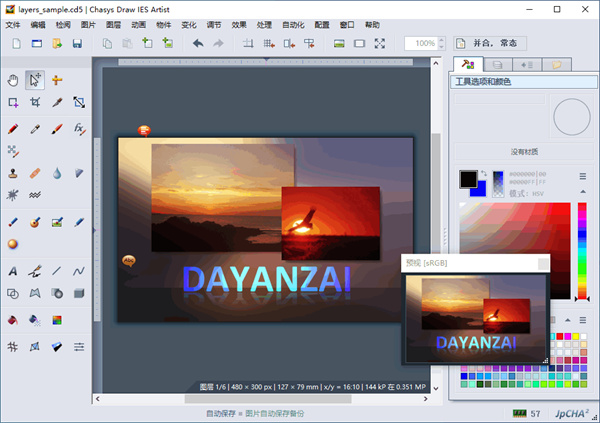Open the color picker hamburger menu
The image size is (600, 423).
coord(583,176)
